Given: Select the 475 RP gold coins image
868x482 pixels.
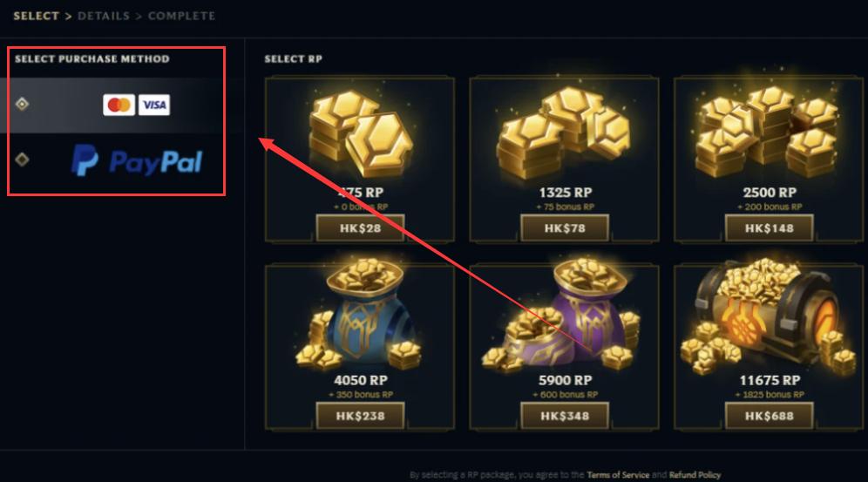Looking at the screenshot, I should 361,134.
